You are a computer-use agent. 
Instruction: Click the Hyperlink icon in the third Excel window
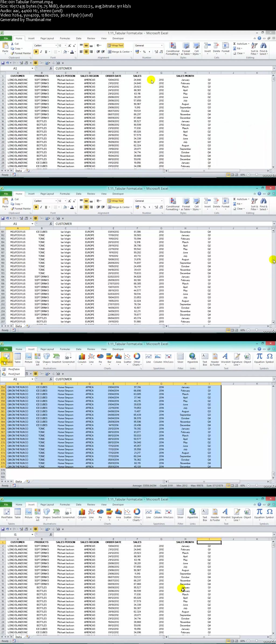(x=192, y=358)
